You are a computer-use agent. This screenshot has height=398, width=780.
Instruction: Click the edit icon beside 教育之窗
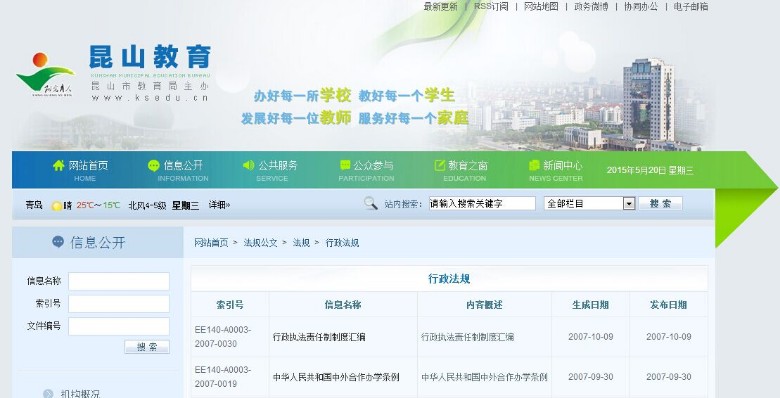[440, 165]
